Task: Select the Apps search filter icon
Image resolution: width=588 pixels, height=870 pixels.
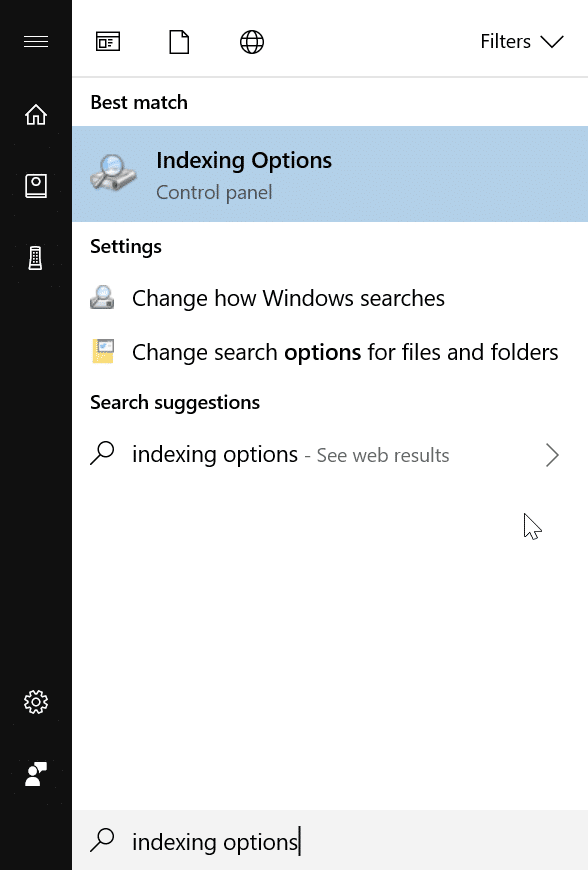Action: coord(108,41)
